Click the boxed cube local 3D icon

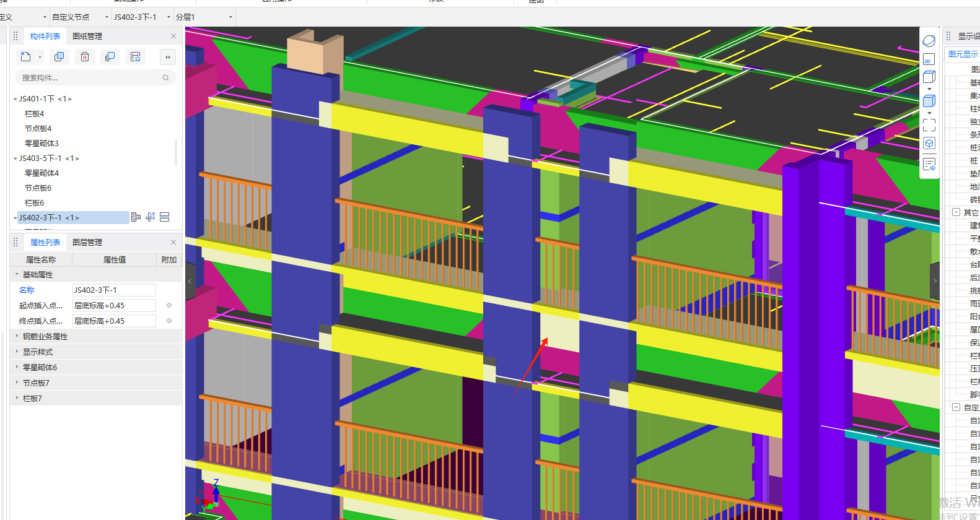[929, 144]
